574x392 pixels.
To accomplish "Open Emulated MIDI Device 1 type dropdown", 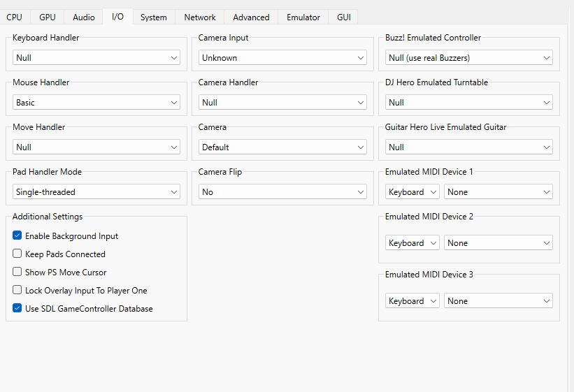I will click(x=412, y=192).
